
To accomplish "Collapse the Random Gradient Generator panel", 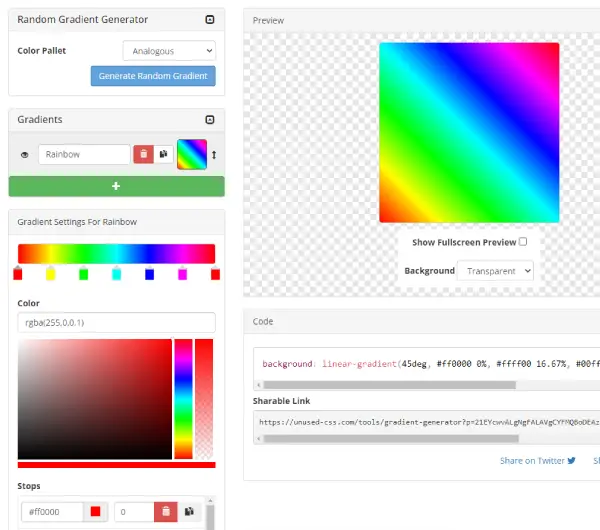I will (x=210, y=20).
